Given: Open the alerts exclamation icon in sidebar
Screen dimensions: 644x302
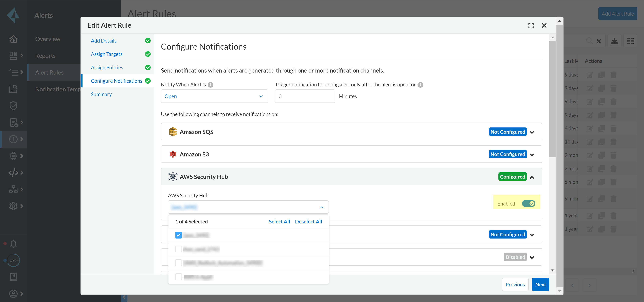Looking at the screenshot, I should (13, 139).
